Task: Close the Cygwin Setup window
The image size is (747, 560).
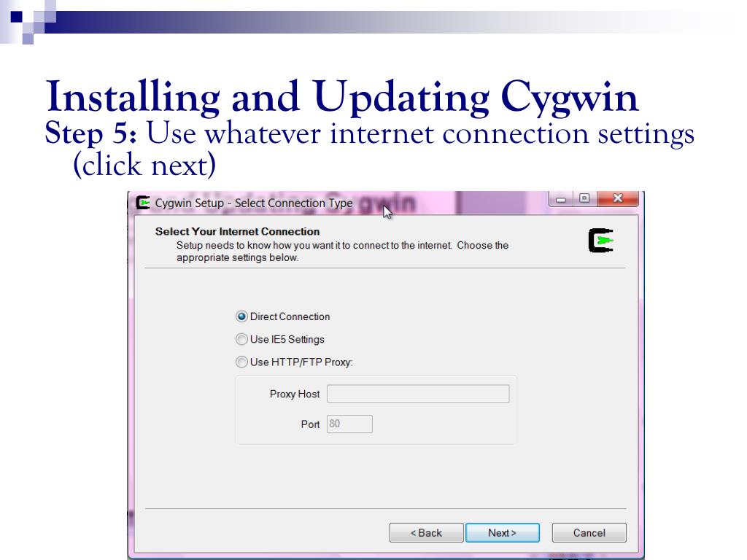Action: click(x=617, y=198)
